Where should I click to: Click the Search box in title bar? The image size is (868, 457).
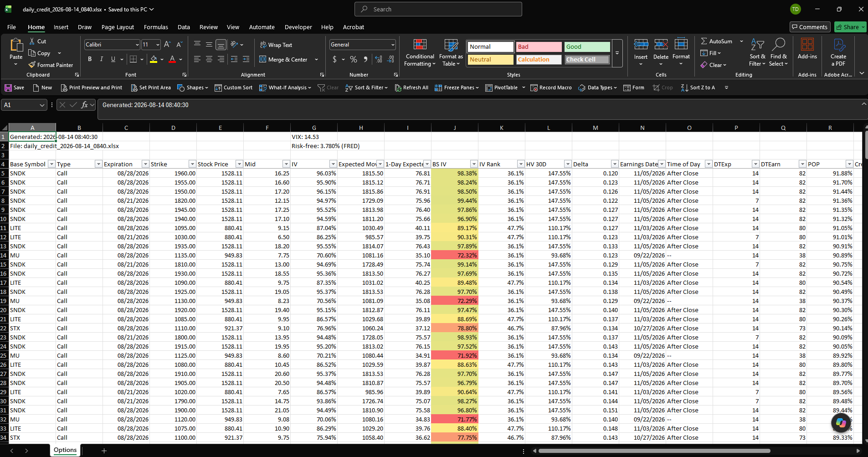tap(438, 9)
